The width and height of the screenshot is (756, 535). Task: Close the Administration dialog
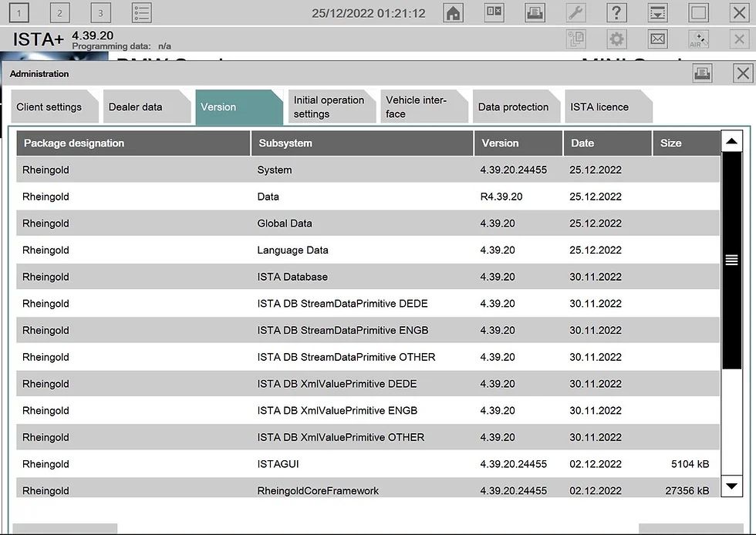coord(743,73)
